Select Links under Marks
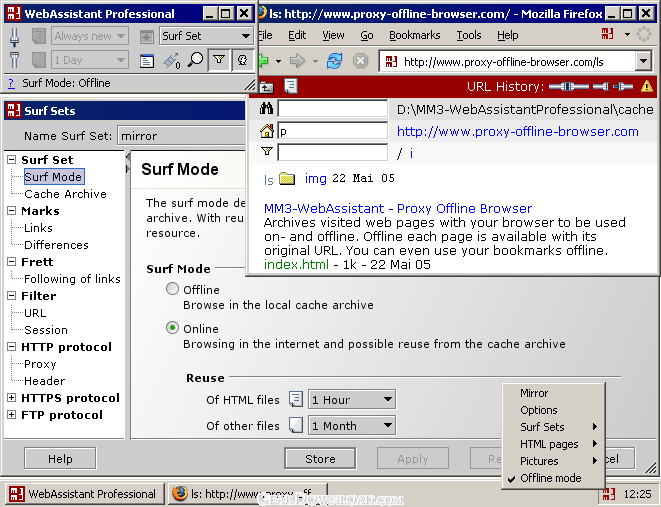 pos(38,228)
